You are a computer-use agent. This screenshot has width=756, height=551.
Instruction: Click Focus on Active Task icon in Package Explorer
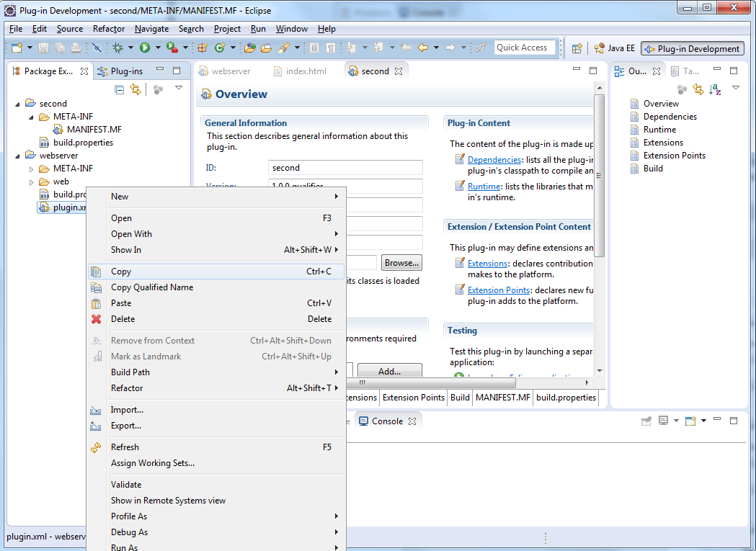tap(158, 89)
